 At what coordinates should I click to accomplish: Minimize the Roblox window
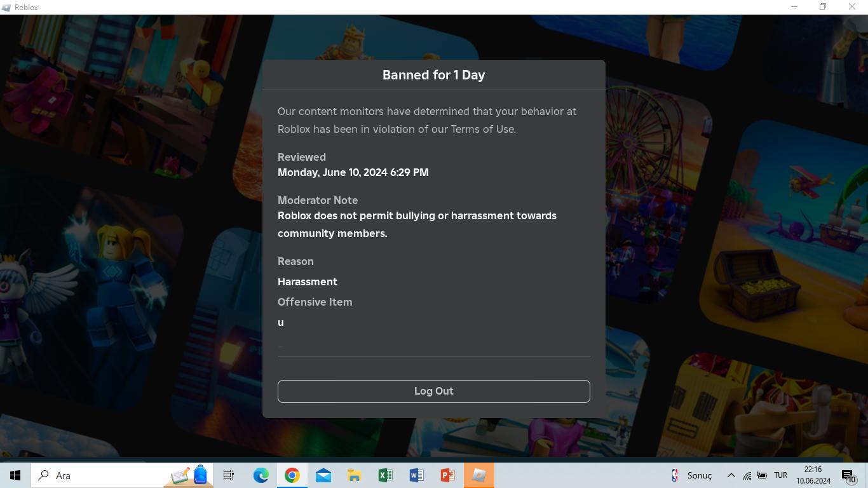click(x=794, y=7)
